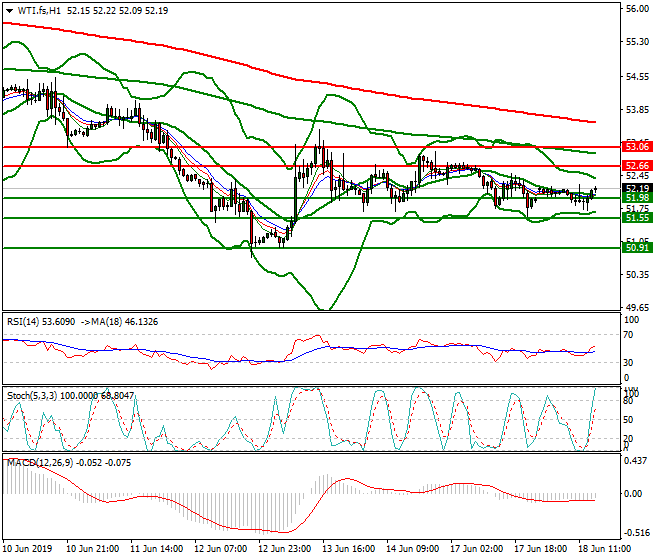Select the 11 Jun 14:00 time label
The width and height of the screenshot is (660, 560).
(x=157, y=549)
